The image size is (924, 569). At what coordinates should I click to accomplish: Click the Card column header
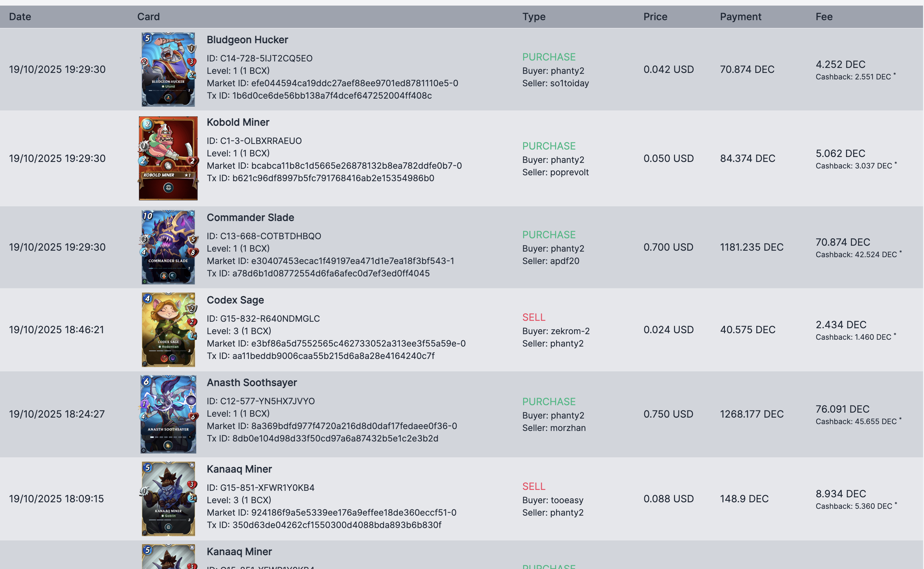click(148, 16)
